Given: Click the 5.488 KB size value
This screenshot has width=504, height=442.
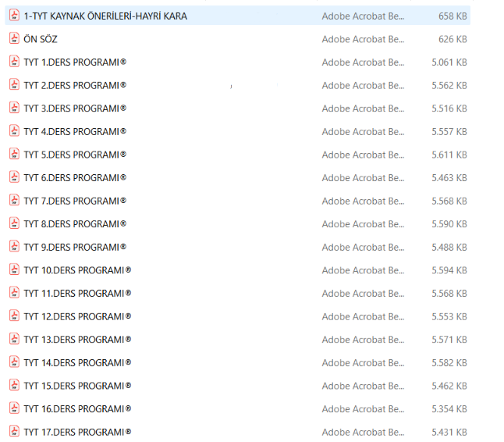Looking at the screenshot, I should 449,248.
